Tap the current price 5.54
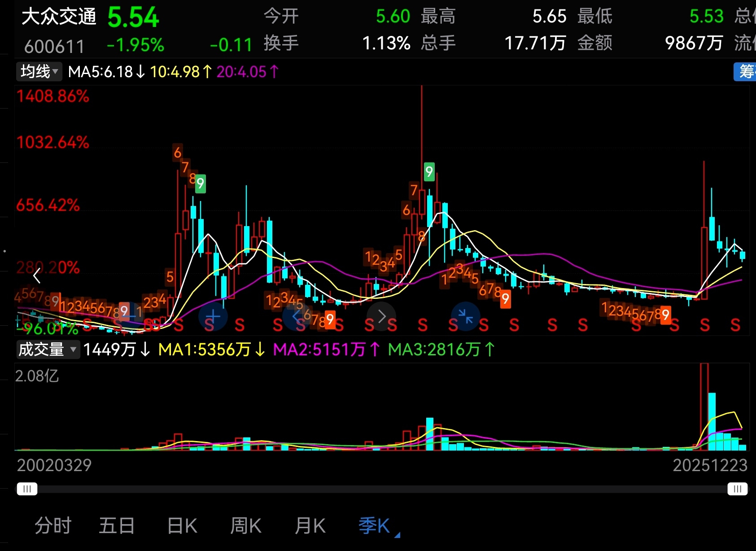Image resolution: width=756 pixels, height=551 pixels. [133, 17]
